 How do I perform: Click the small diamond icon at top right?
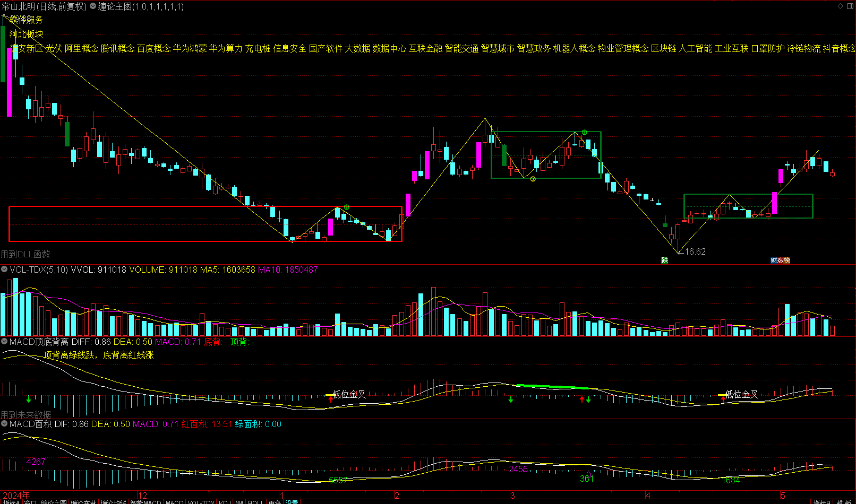tap(840, 6)
